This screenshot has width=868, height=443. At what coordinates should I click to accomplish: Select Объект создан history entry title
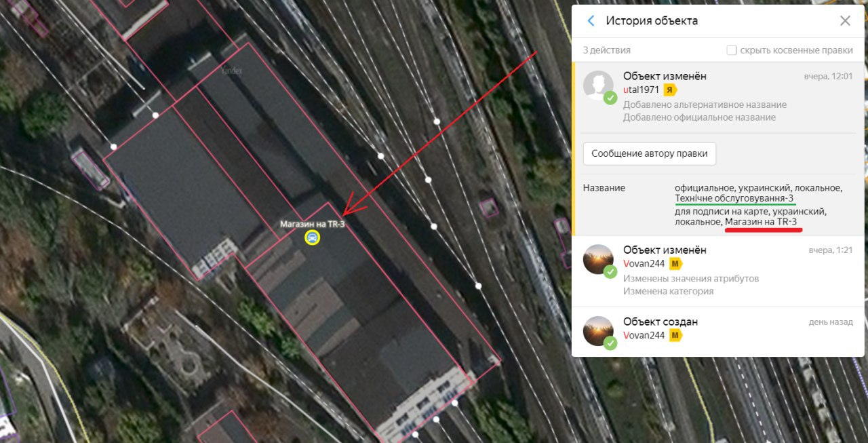pos(660,322)
